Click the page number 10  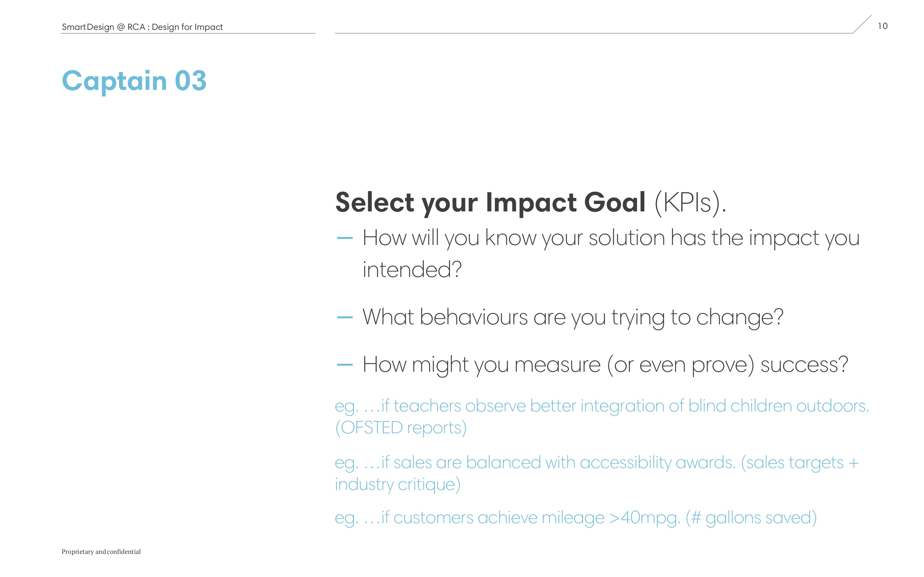pos(882,26)
